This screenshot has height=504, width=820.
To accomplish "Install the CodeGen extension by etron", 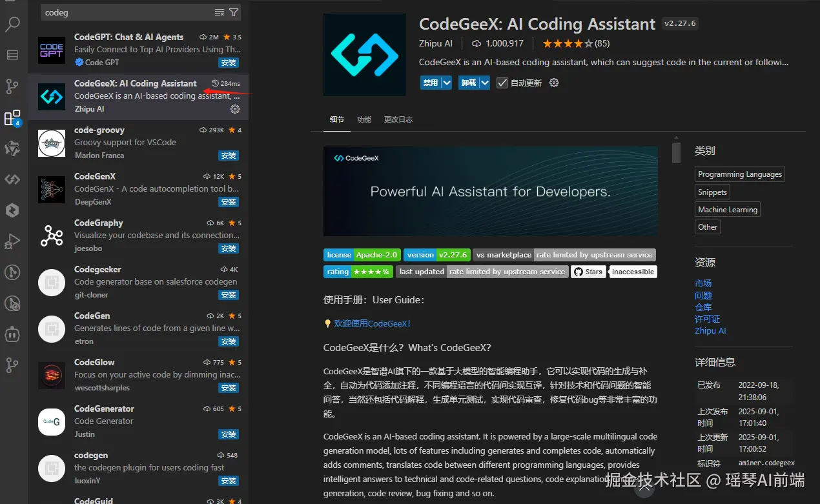I will pyautogui.click(x=229, y=341).
